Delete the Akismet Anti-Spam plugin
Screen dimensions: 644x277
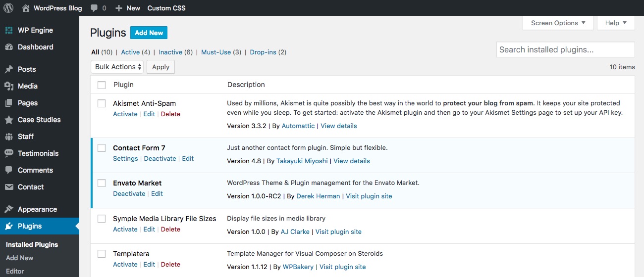pyautogui.click(x=170, y=114)
